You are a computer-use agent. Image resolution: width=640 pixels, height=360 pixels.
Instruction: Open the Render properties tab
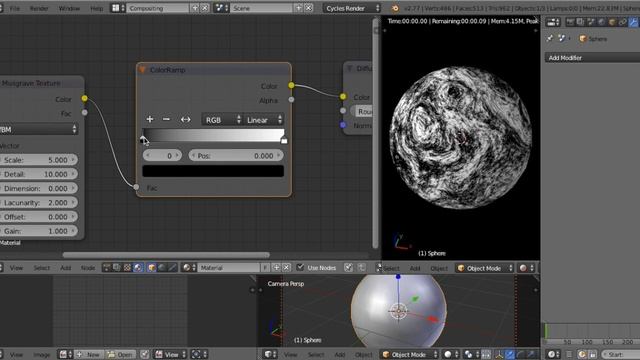[x=570, y=22]
